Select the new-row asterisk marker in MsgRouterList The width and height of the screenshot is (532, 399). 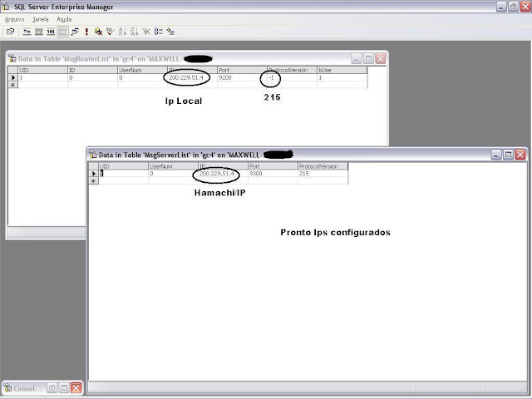coord(13,85)
